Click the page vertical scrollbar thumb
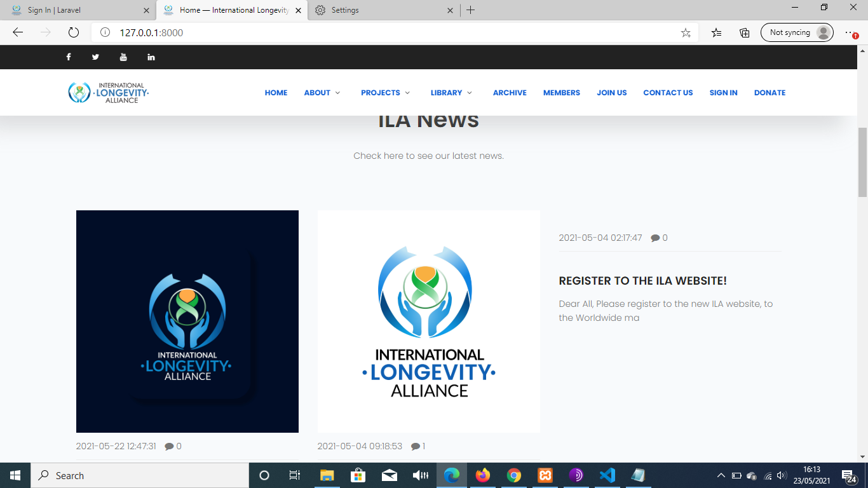The width and height of the screenshot is (868, 488). pyautogui.click(x=862, y=162)
